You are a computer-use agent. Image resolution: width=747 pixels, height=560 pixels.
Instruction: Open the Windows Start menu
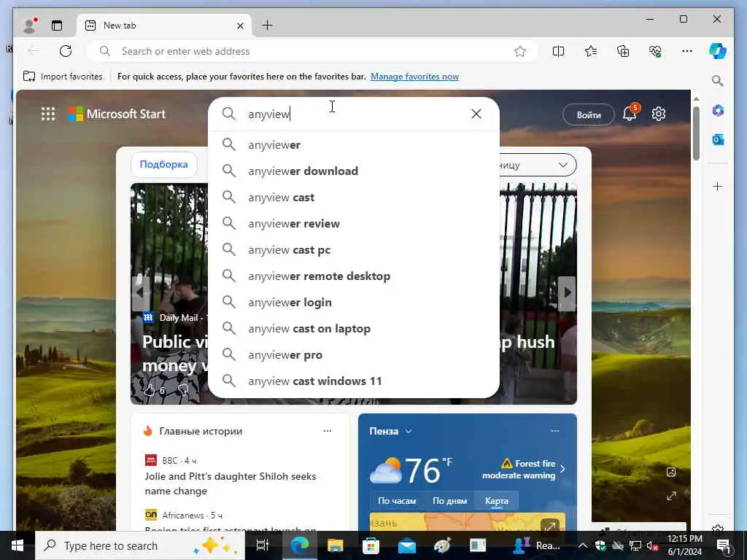(18, 545)
